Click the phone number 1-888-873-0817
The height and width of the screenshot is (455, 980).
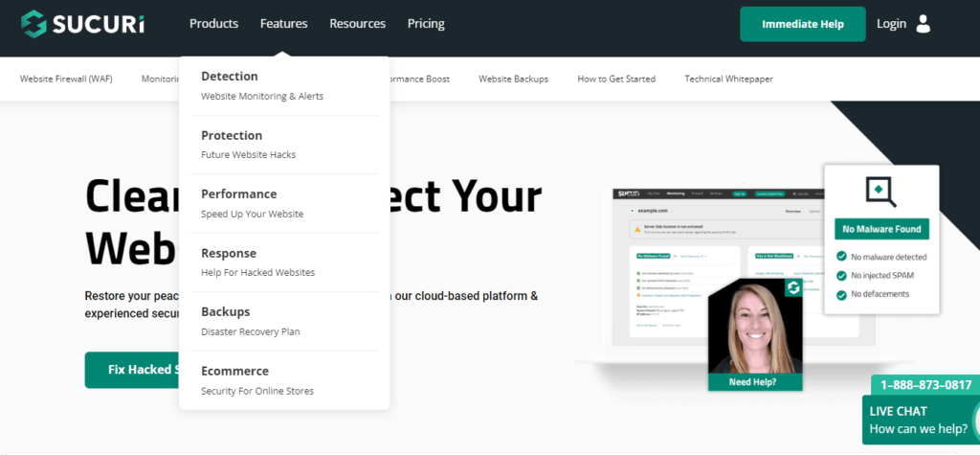pyautogui.click(x=925, y=385)
